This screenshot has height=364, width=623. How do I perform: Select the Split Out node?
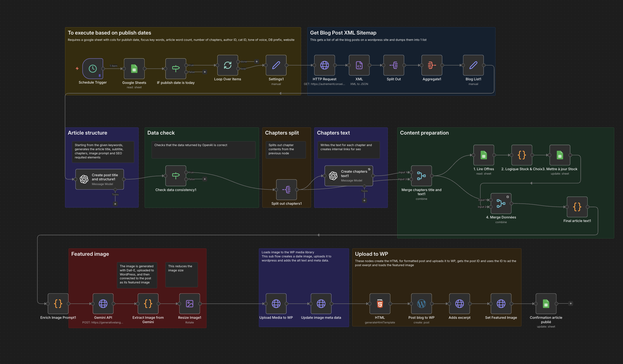(394, 66)
